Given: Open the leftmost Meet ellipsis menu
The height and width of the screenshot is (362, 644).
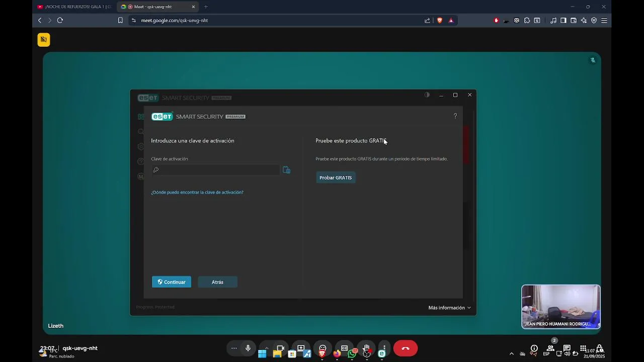Looking at the screenshot, I should [x=234, y=348].
